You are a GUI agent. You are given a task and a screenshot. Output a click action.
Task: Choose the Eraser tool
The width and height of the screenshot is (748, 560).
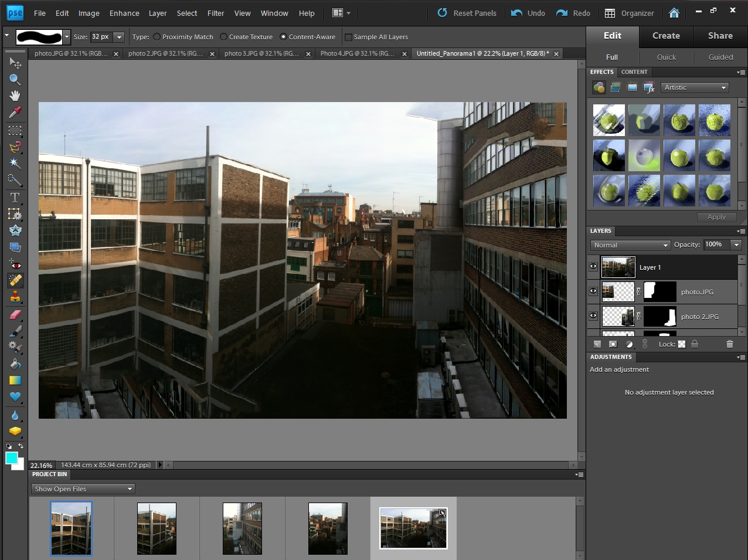click(x=15, y=314)
